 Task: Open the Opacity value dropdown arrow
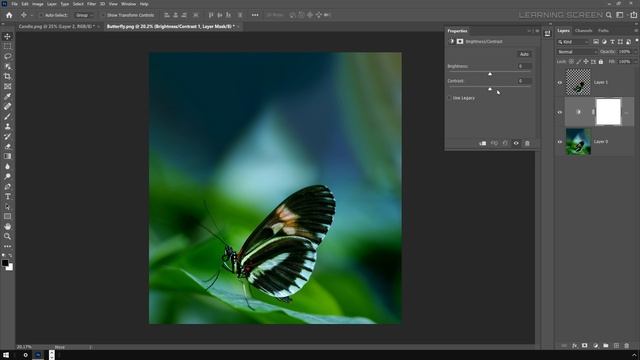point(635,52)
